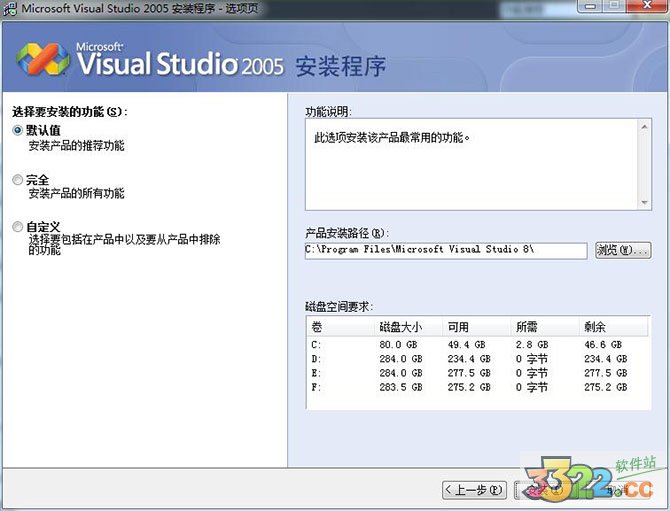The height and width of the screenshot is (511, 670).
Task: Click scroll up arrow in 功能说明 box
Action: click(644, 127)
